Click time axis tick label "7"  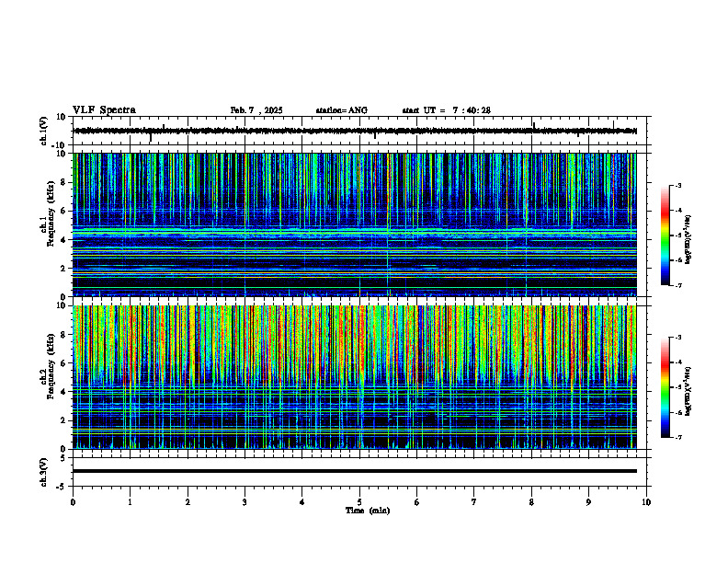coord(474,502)
